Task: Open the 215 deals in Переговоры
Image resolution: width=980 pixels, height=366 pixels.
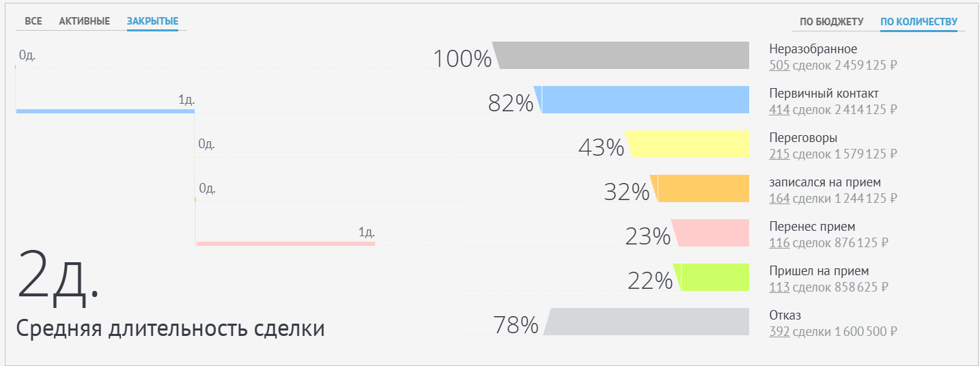Action: tap(779, 154)
